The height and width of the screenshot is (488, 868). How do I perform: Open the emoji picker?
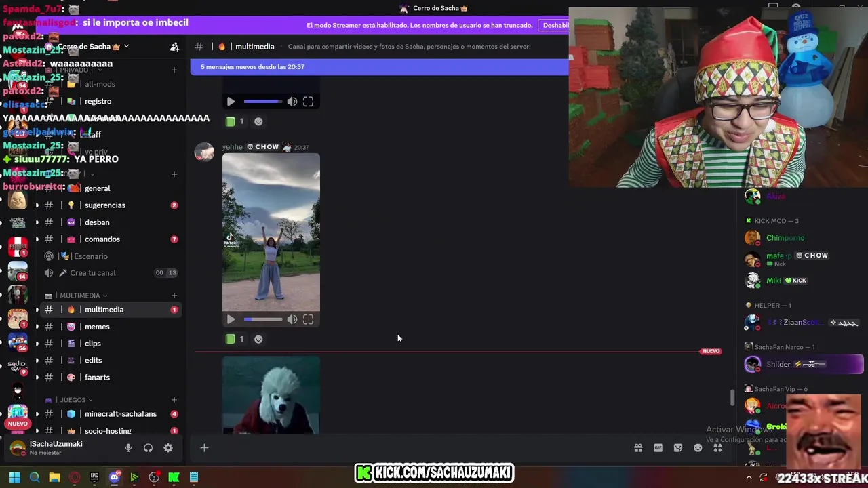tap(698, 448)
